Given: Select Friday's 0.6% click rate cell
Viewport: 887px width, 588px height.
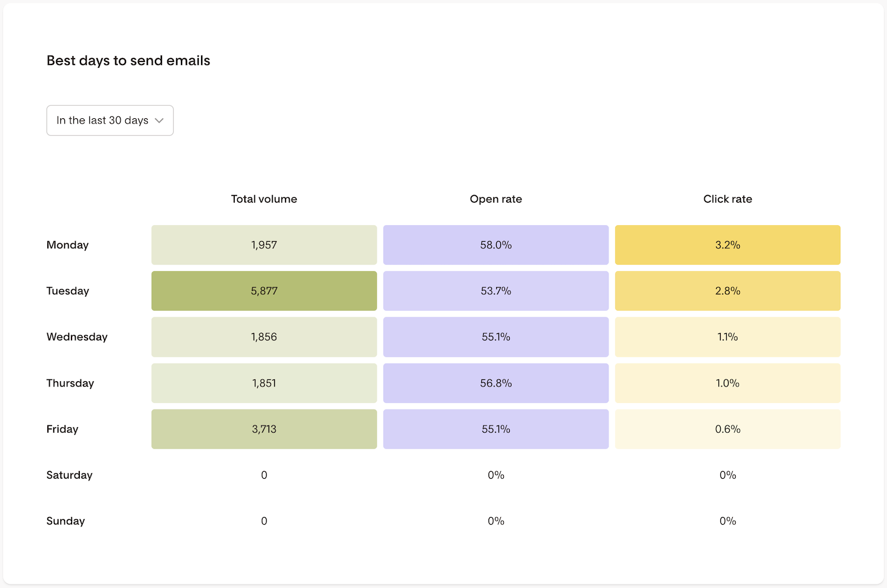Looking at the screenshot, I should pos(727,429).
